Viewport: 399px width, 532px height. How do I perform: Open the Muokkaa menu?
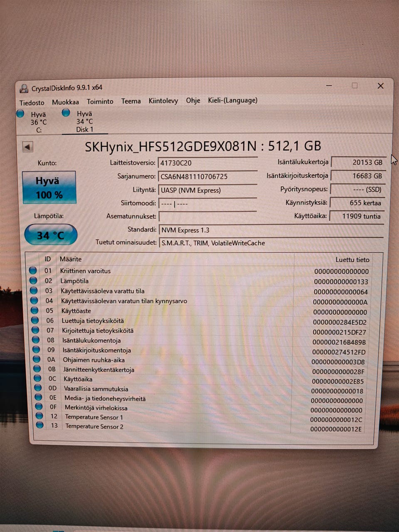tap(65, 102)
